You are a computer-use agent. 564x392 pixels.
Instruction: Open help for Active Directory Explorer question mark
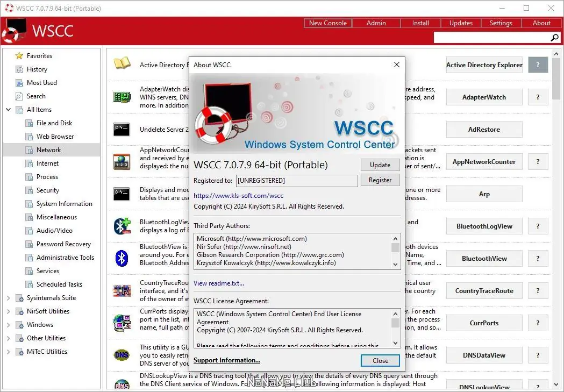click(x=538, y=65)
